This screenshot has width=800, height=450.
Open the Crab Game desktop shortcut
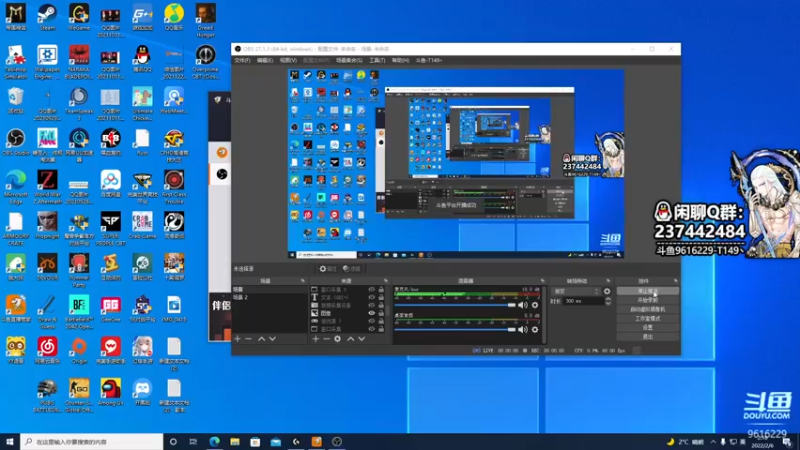coord(142,226)
